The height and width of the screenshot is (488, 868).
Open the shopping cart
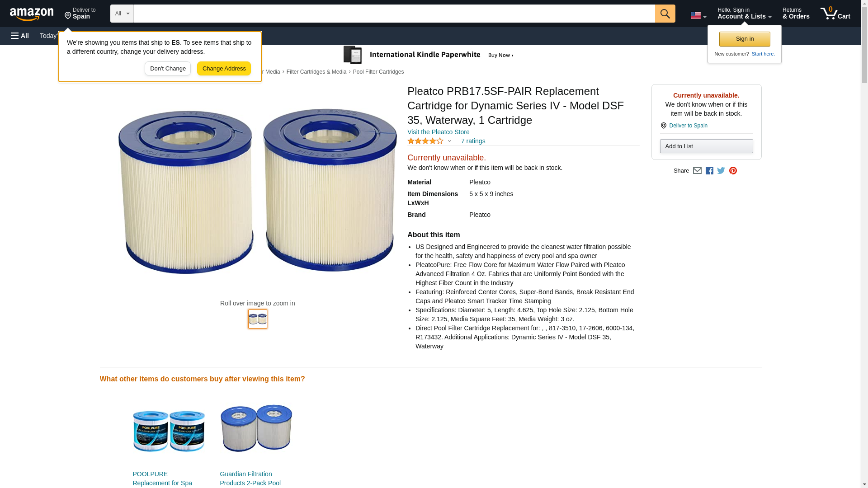click(835, 14)
